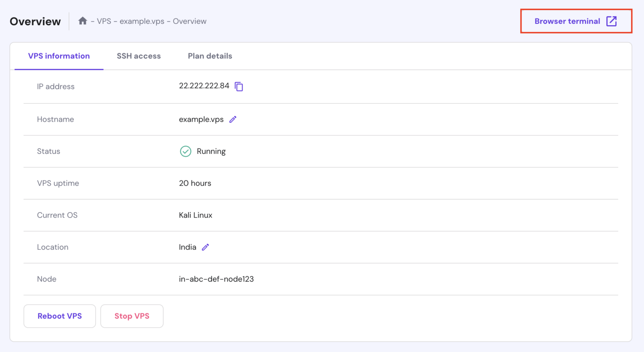Click the hostname value example.vps

point(201,119)
